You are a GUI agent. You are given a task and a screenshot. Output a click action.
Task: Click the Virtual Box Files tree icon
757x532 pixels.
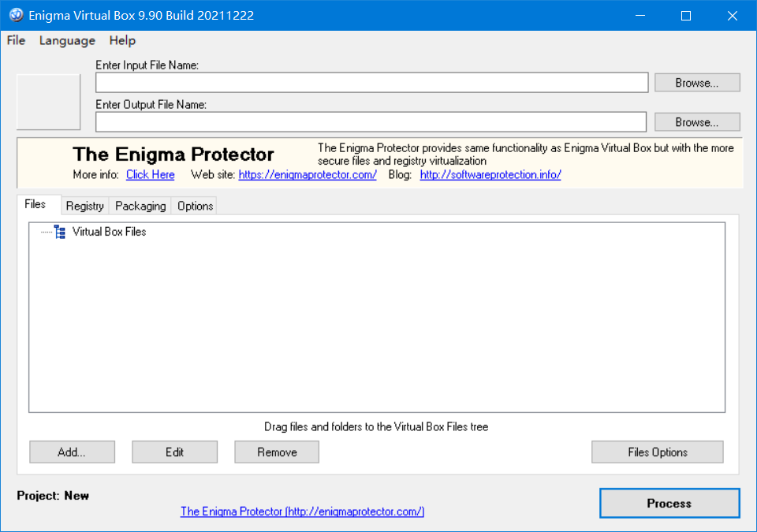pos(60,232)
